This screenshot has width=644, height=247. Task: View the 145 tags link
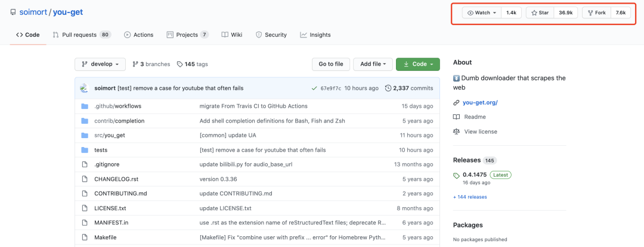pos(192,64)
